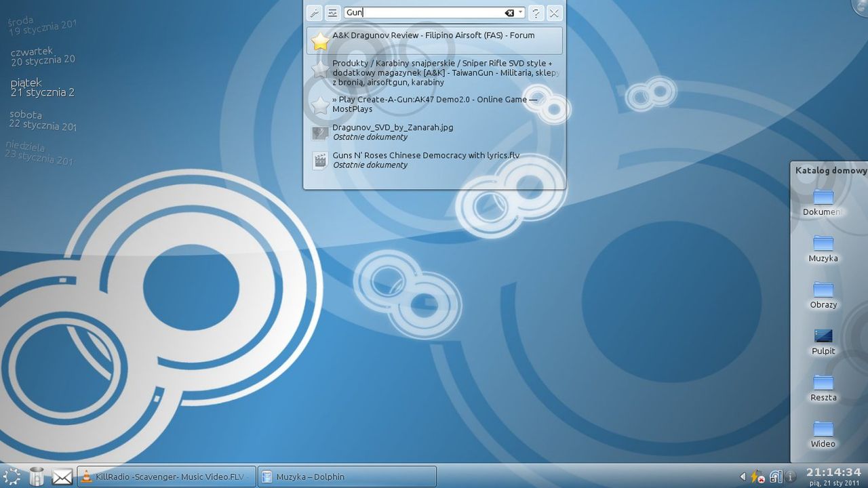Click video file icon of Guns N' Roses
Screen dimensions: 868x488
[320, 160]
